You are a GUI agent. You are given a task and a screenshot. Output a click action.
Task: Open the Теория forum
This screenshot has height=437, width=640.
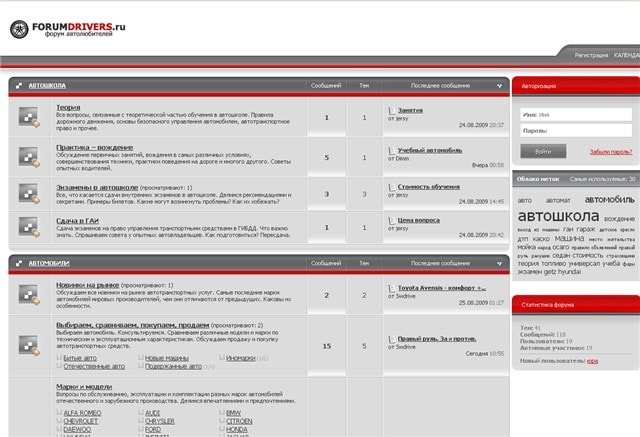coord(68,107)
